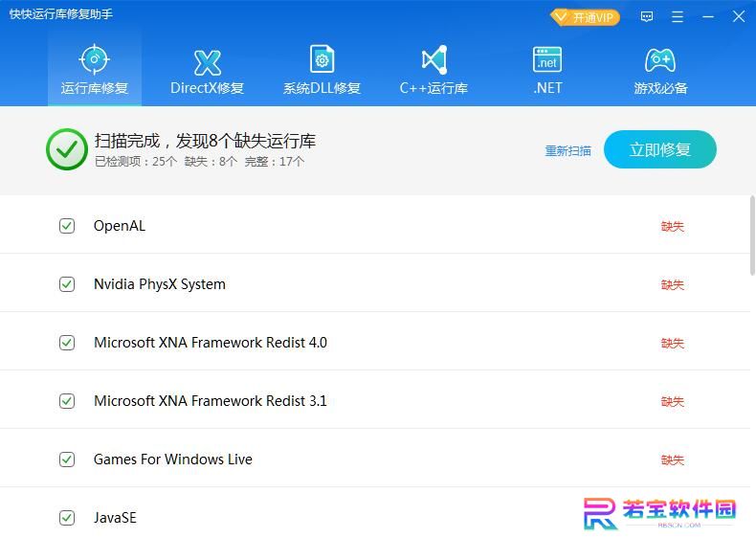Open the 运行库修复 tab

[x=95, y=69]
